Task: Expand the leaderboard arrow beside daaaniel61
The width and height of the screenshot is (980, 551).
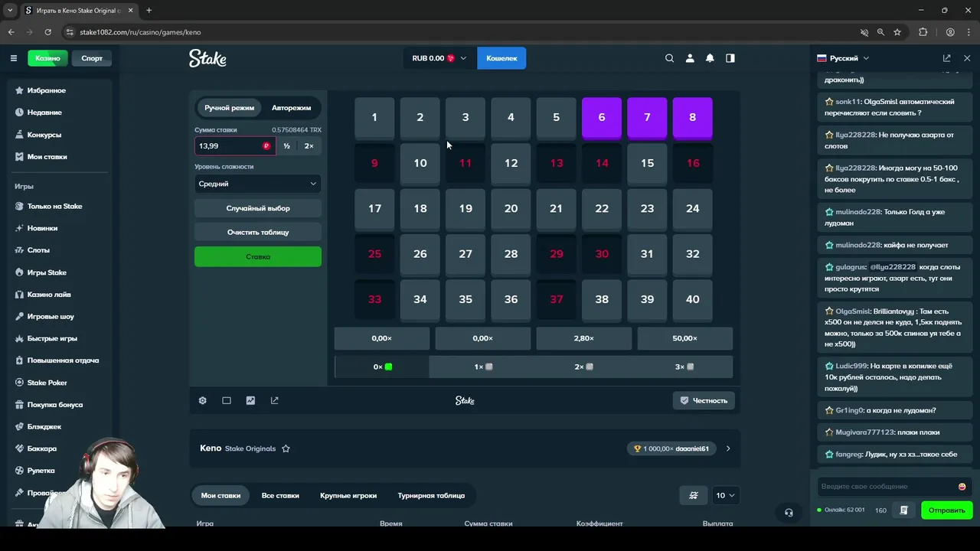Action: (x=727, y=448)
